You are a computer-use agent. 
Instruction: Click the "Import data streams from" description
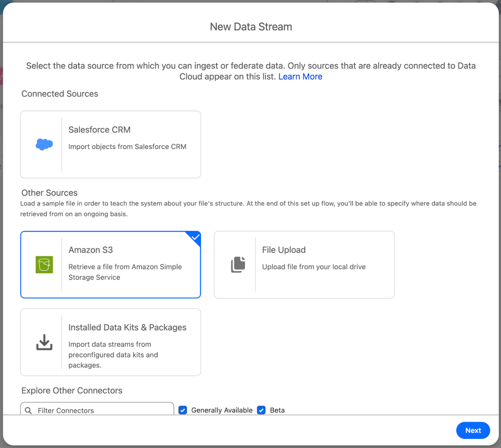click(110, 345)
